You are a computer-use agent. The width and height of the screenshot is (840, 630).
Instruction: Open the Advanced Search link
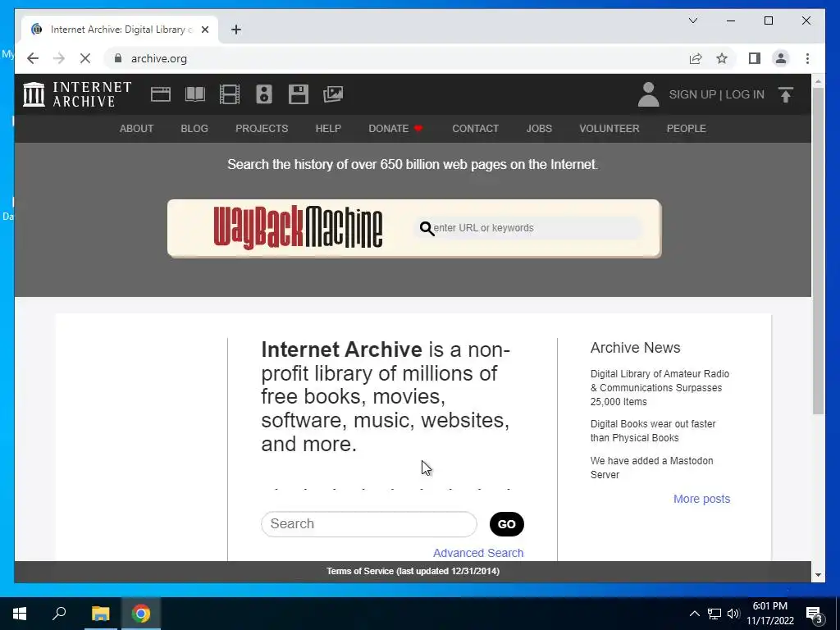pyautogui.click(x=478, y=553)
